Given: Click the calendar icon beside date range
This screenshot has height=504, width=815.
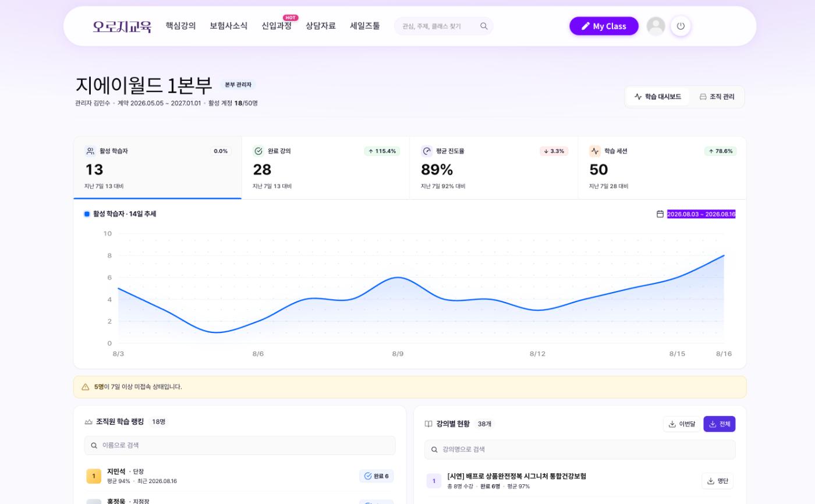Looking at the screenshot, I should pyautogui.click(x=660, y=214).
